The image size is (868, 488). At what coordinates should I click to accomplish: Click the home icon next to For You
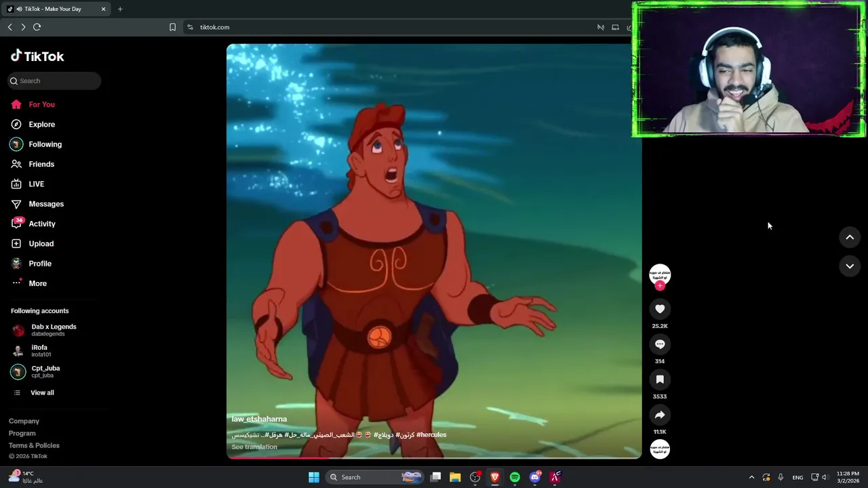[x=16, y=104]
